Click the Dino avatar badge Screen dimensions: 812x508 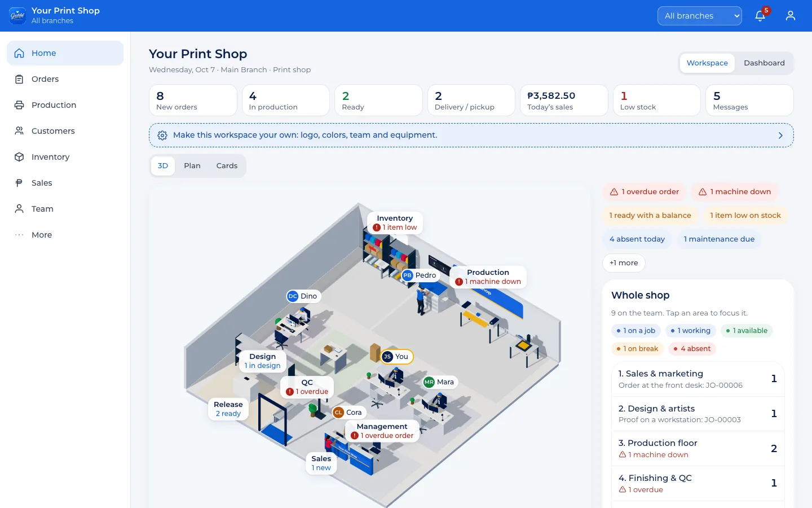293,296
